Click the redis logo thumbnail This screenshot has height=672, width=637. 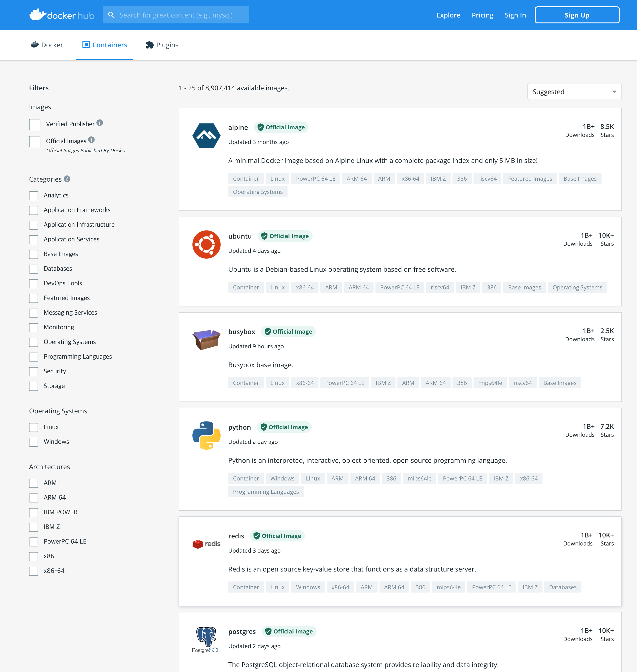[x=206, y=544]
